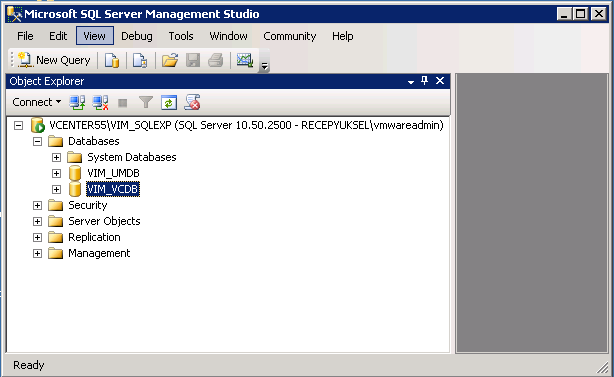Screen dimensions: 614x377
Task: Click the Connect Object Explorer icon
Action: coord(77,103)
